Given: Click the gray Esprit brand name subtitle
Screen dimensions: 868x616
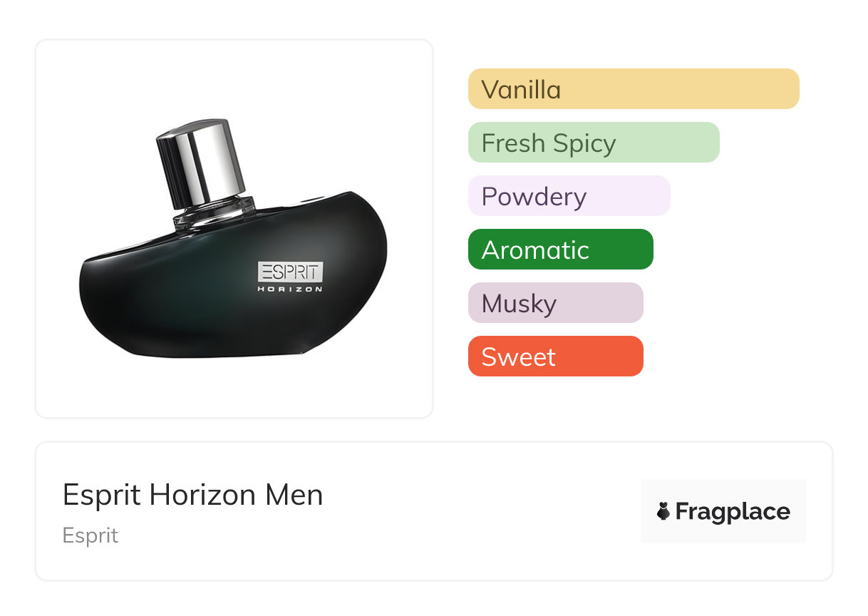Looking at the screenshot, I should pyautogui.click(x=91, y=535).
